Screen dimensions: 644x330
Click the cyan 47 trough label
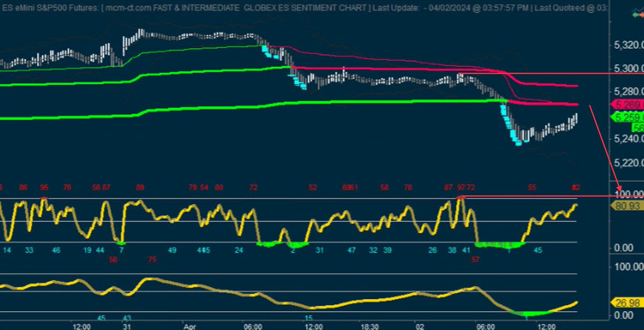[352, 250]
